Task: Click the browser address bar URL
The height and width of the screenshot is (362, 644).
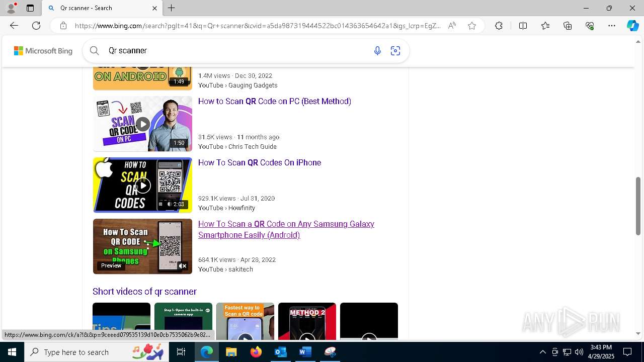Action: click(x=258, y=26)
